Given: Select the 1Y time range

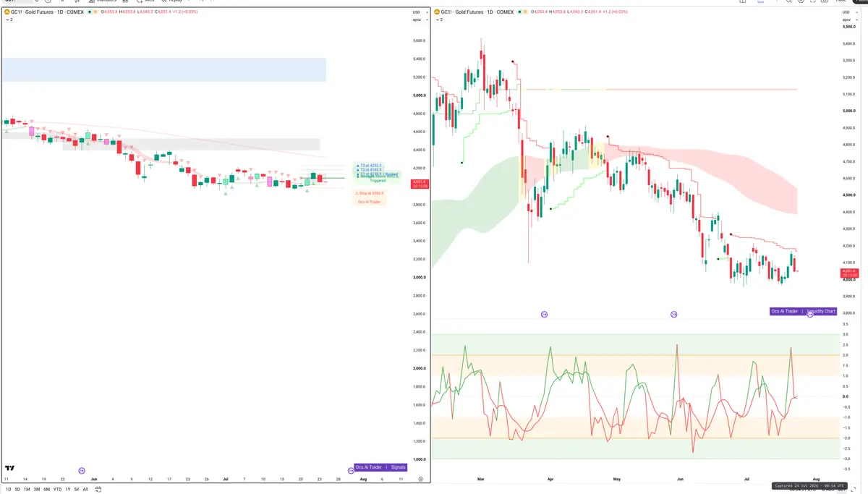Looking at the screenshot, I should [x=68, y=490].
